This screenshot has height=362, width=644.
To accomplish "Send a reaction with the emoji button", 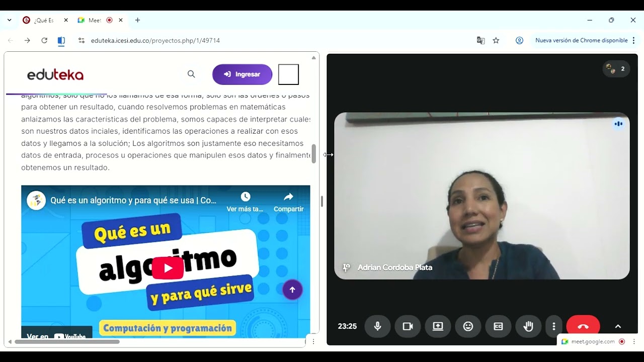I will click(x=468, y=326).
